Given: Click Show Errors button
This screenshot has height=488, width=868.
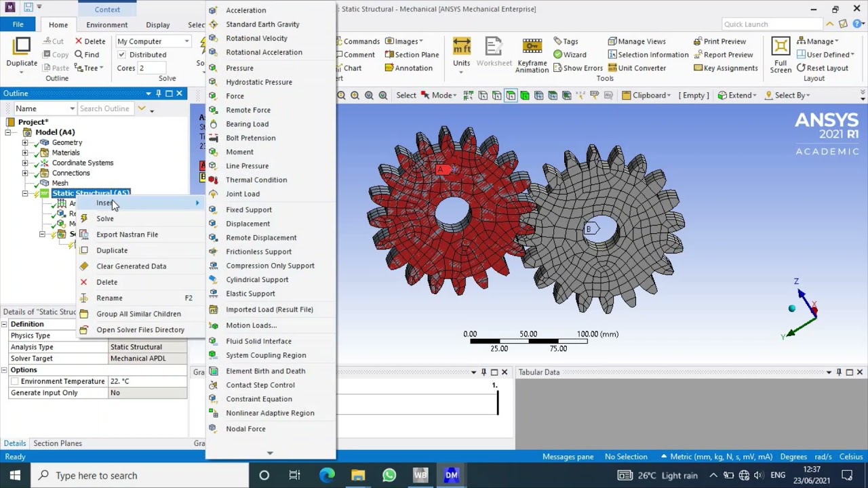Looking at the screenshot, I should (577, 68).
